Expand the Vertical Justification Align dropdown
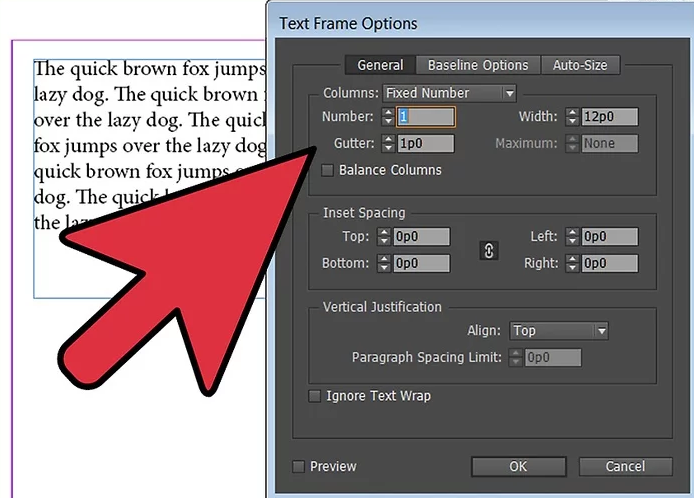 558,330
